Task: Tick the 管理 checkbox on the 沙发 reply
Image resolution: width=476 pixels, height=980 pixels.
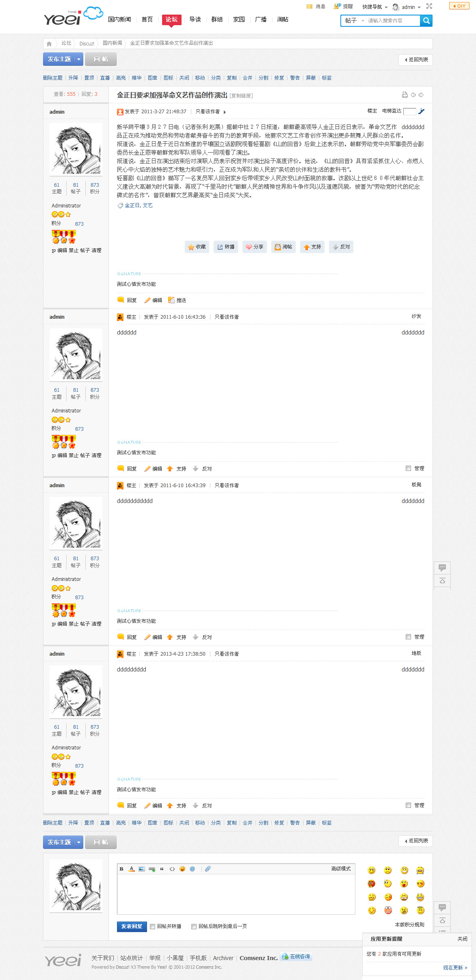Action: pyautogui.click(x=408, y=468)
